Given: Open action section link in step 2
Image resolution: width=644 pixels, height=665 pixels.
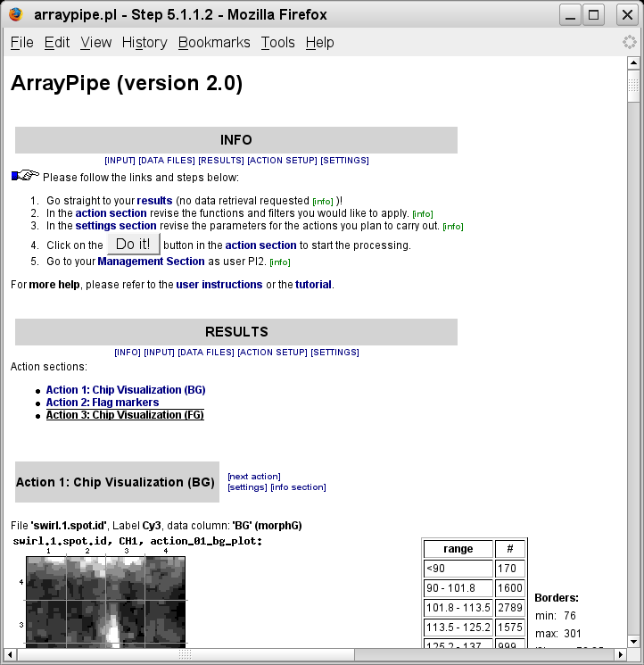Looking at the screenshot, I should [111, 213].
